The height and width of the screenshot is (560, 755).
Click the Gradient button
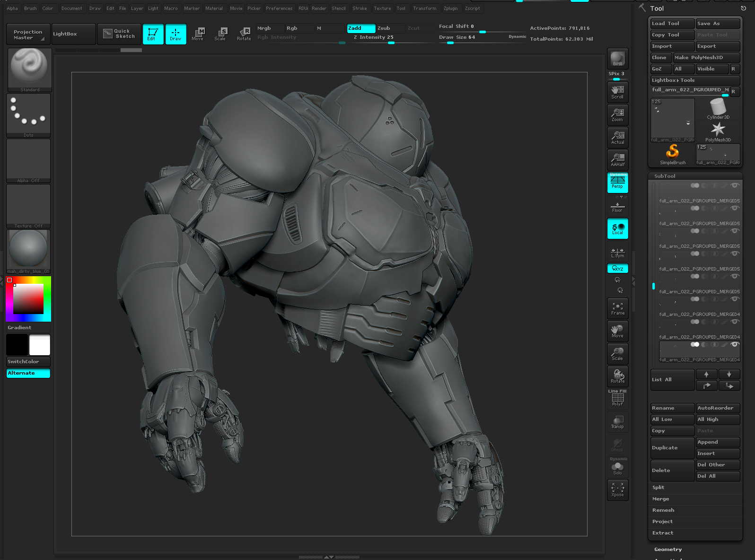(x=28, y=327)
